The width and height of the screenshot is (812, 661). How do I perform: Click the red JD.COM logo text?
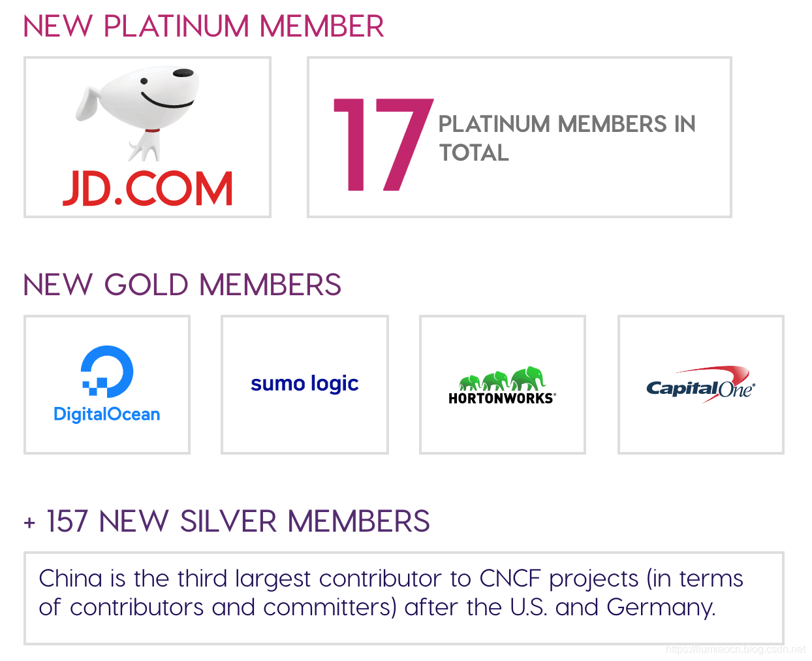(148, 189)
